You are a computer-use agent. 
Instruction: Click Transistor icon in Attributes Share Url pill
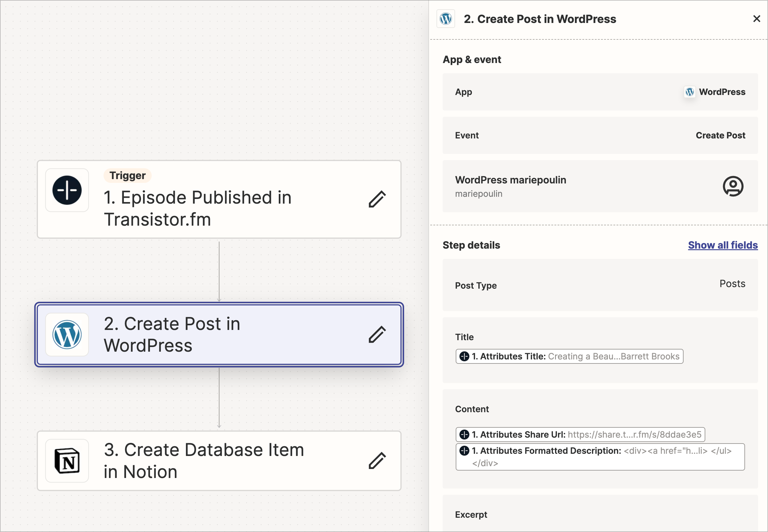[464, 435]
